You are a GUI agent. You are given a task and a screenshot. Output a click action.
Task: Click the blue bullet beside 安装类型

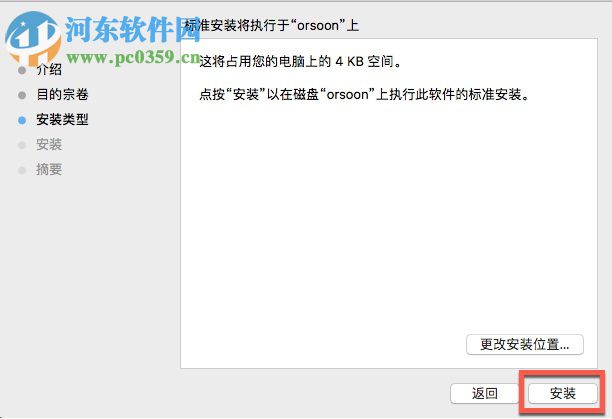pos(22,120)
